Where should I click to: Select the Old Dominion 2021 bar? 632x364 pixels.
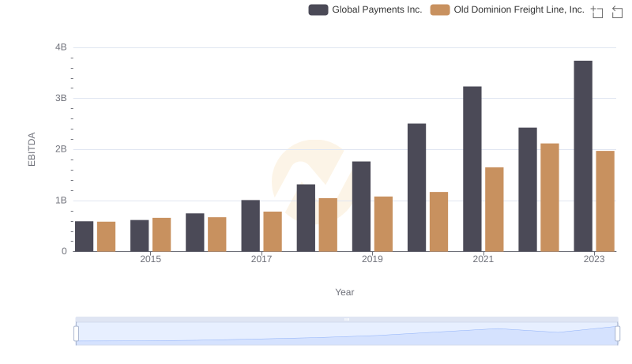495,209
